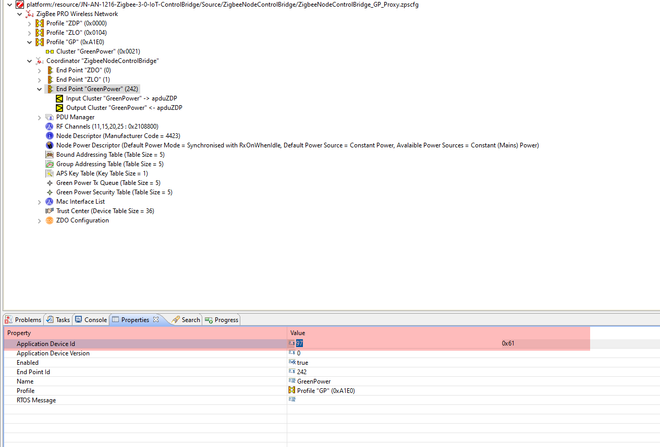Expand Profile "ZDP" (0x0000) node

29,24
